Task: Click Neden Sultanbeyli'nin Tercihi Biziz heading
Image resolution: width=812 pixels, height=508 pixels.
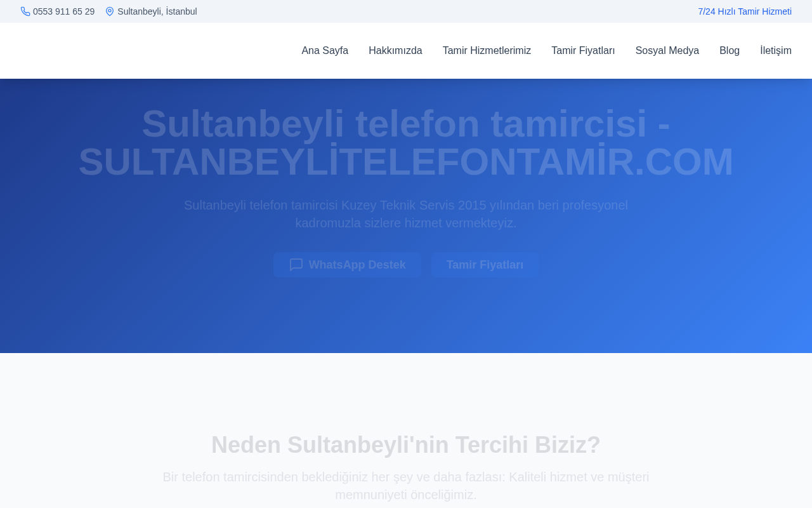Action: [406, 444]
